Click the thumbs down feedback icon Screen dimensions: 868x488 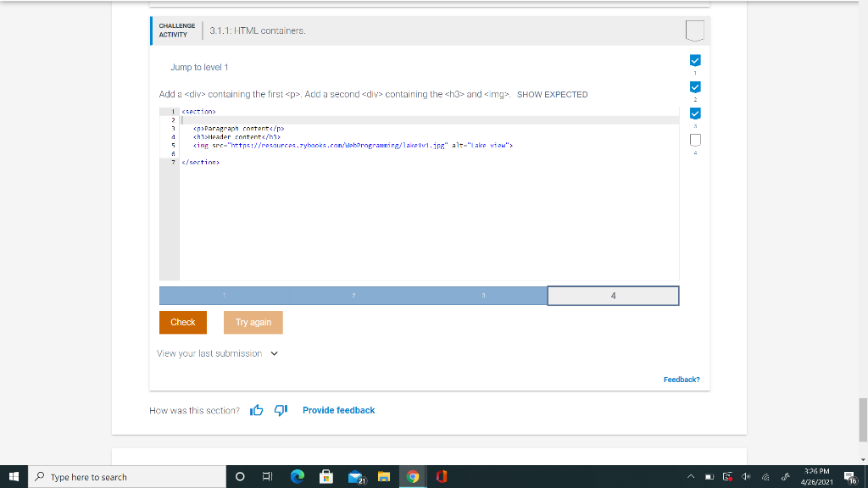pyautogui.click(x=279, y=410)
